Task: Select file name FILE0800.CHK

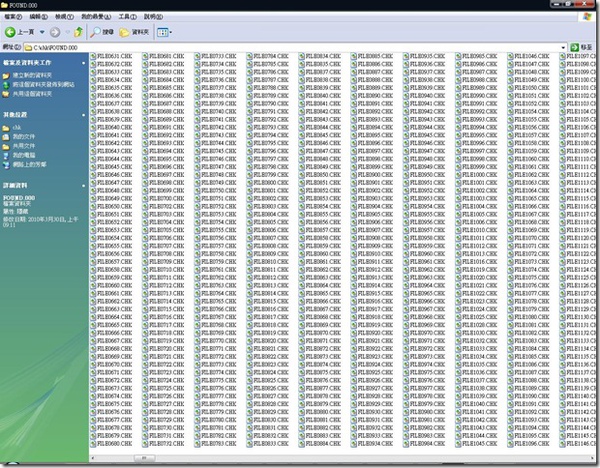Action: [x=271, y=183]
